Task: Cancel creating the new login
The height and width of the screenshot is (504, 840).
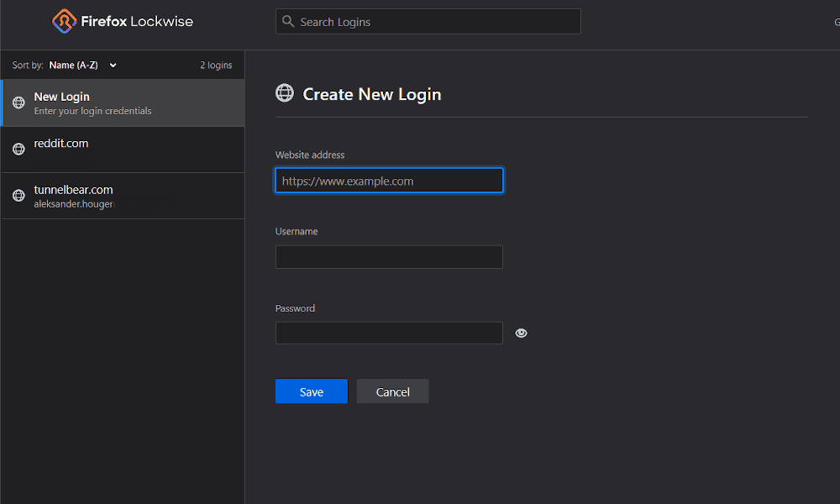Action: coord(392,391)
